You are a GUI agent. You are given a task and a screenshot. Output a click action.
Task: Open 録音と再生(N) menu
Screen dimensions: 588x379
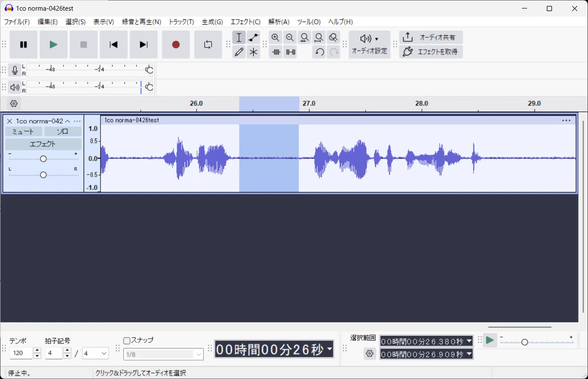(142, 22)
